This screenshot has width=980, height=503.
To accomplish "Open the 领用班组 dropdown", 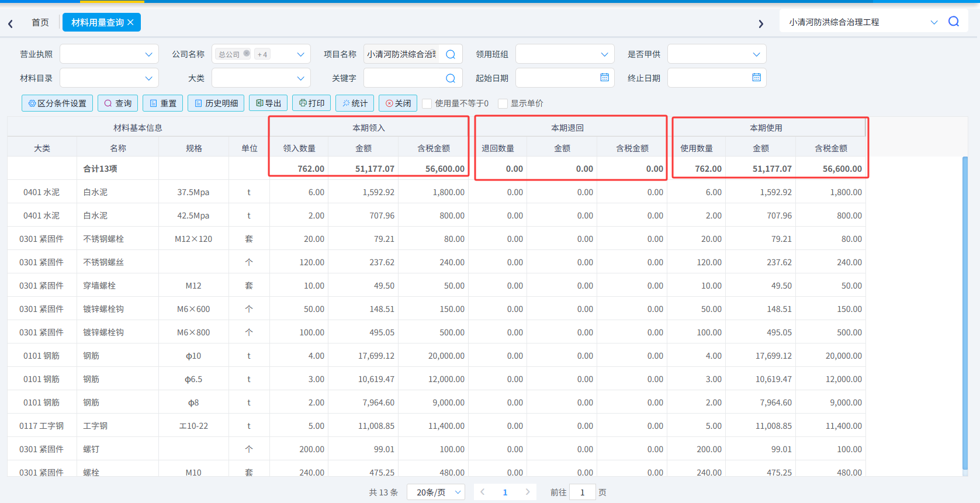I will tap(565, 54).
